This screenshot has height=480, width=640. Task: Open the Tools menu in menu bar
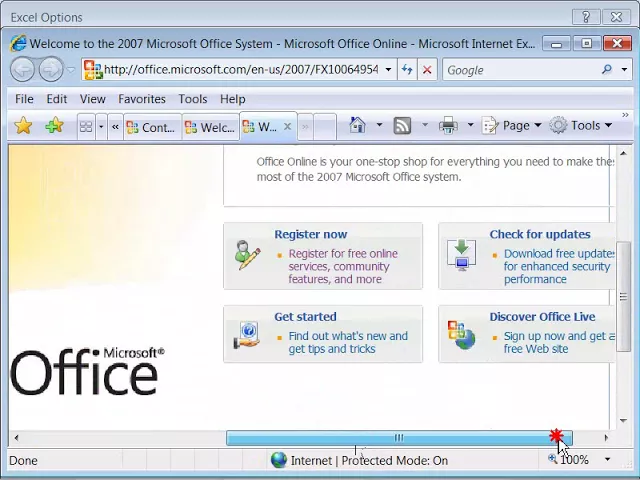tap(193, 99)
